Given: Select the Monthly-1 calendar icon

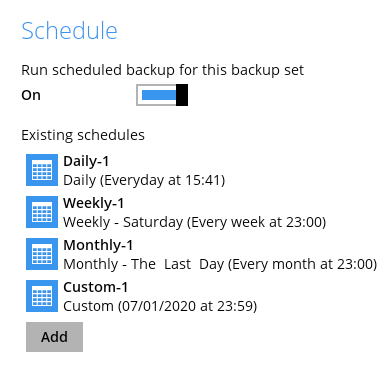Looking at the screenshot, I should pyautogui.click(x=42, y=254).
